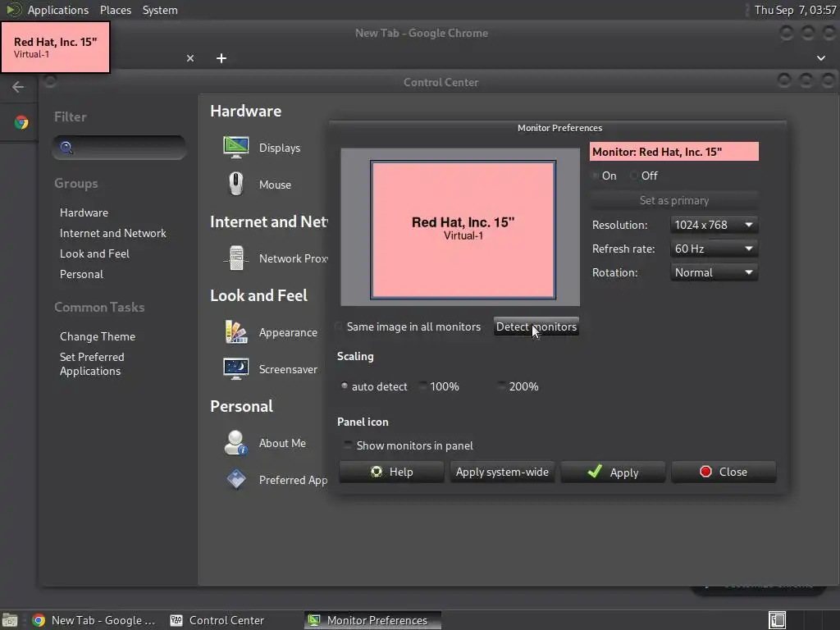Viewport: 840px width, 630px height.
Task: Select the On radio button for monitor
Action: click(x=595, y=176)
